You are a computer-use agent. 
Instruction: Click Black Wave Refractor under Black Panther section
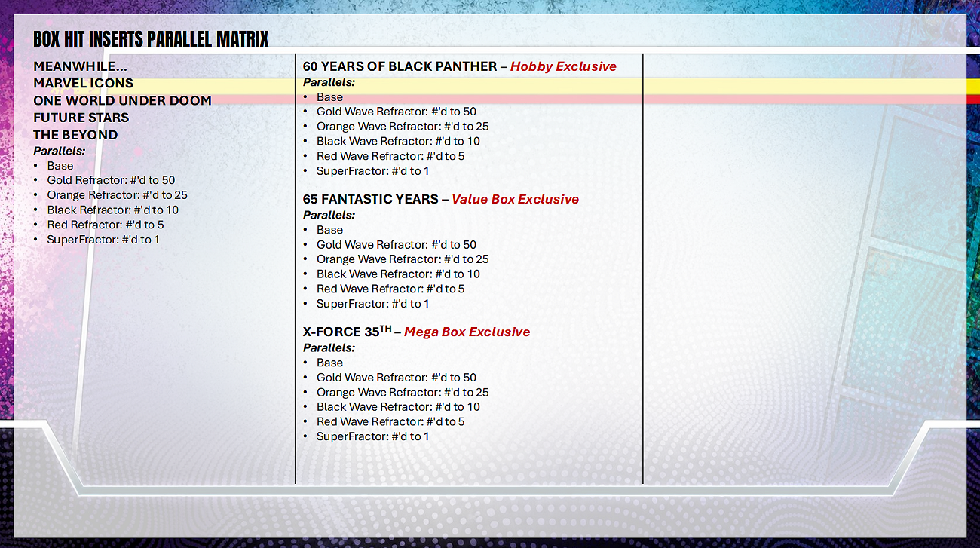pyautogui.click(x=399, y=142)
